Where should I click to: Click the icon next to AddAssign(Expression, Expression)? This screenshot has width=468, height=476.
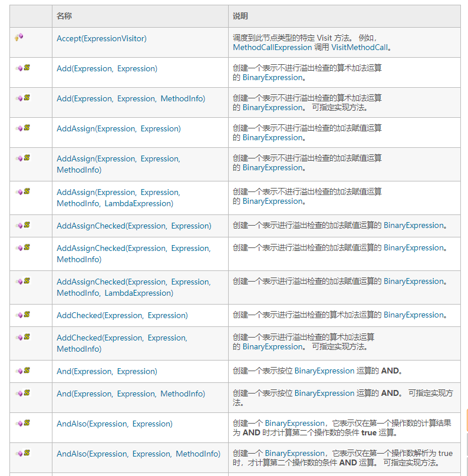click(x=23, y=128)
